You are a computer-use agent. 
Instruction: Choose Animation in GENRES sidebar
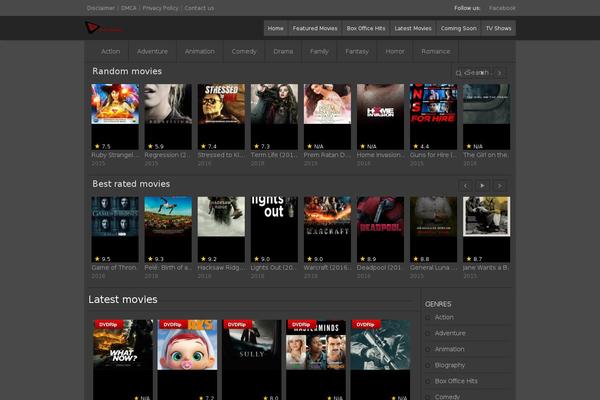click(450, 349)
